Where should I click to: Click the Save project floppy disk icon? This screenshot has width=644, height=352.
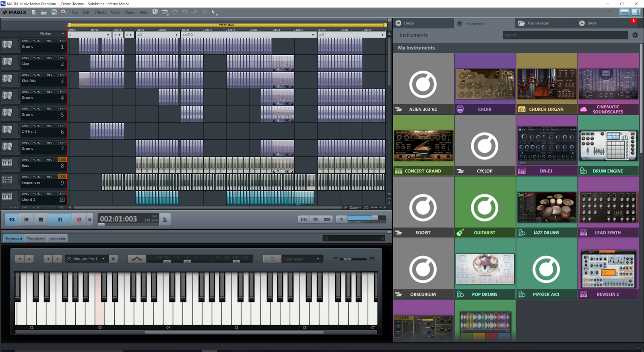(54, 12)
